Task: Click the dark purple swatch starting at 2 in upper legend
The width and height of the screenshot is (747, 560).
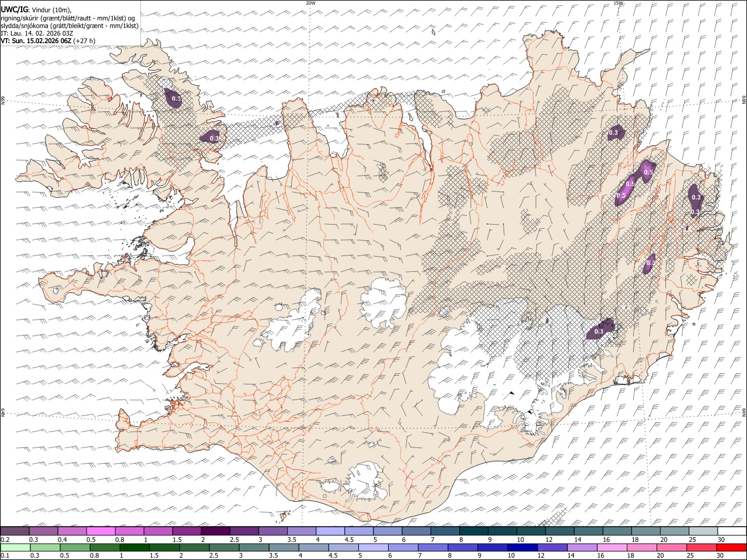Action: coord(215,531)
